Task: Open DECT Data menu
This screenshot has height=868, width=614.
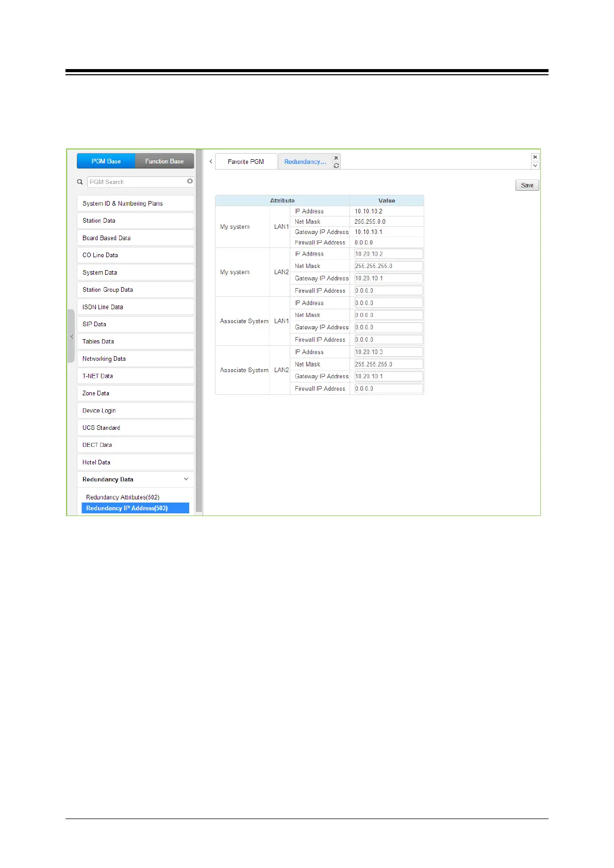Action: (x=136, y=445)
